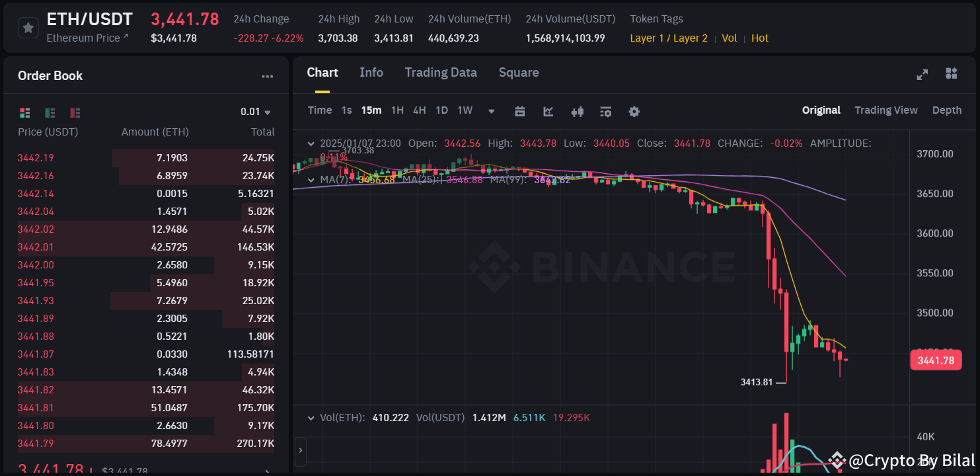The height and width of the screenshot is (476, 980).
Task: Select the 3441.87 ask price row
Action: 146,354
